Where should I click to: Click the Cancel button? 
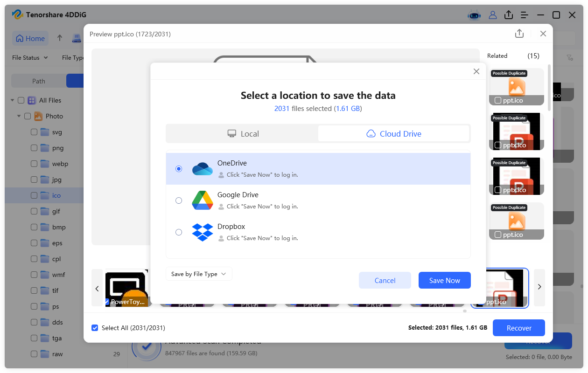click(x=385, y=280)
